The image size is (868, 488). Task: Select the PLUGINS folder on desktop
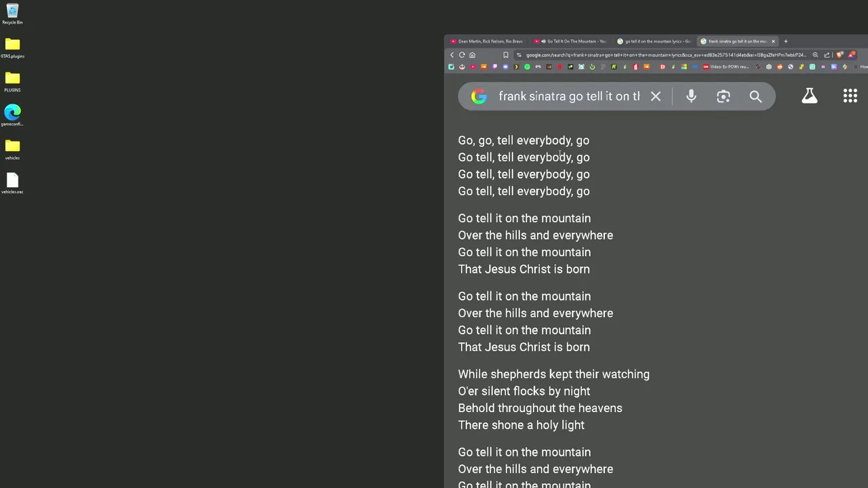(12, 81)
